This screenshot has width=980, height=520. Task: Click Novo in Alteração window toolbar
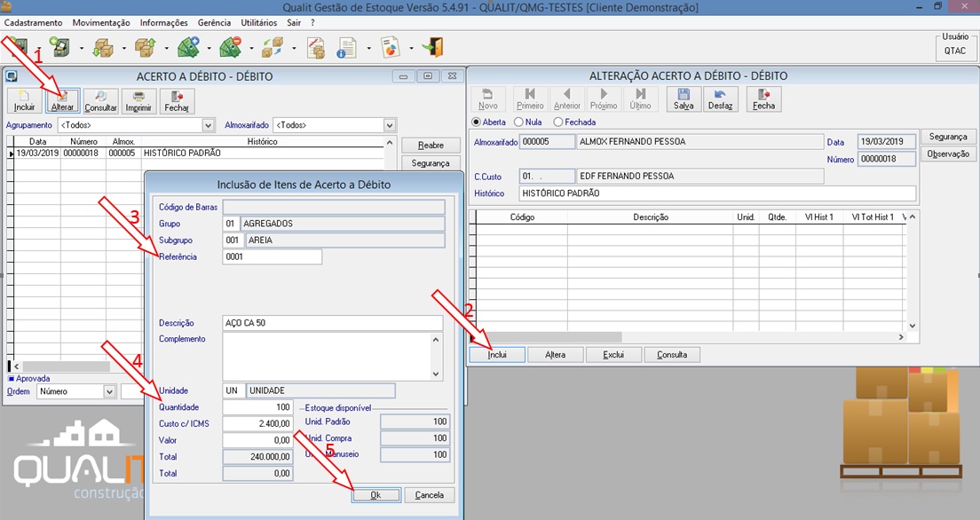point(487,98)
